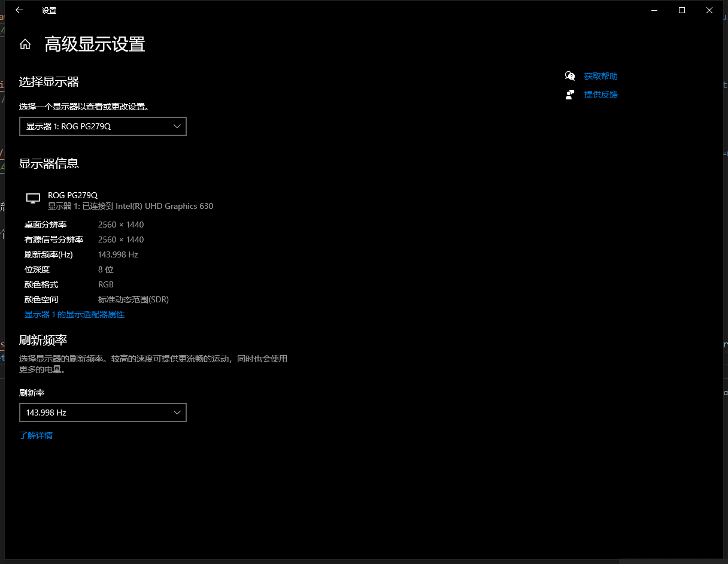Click the Get help chat icon

pyautogui.click(x=570, y=76)
